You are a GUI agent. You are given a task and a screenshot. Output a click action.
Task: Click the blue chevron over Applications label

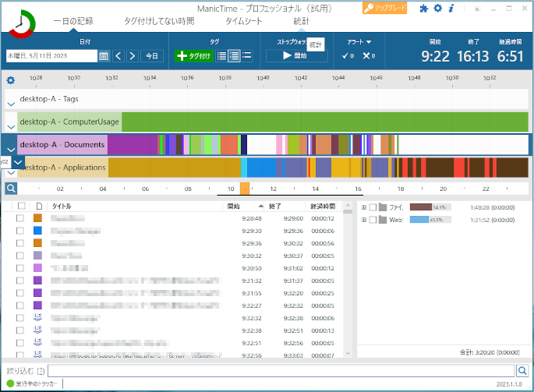(x=18, y=162)
